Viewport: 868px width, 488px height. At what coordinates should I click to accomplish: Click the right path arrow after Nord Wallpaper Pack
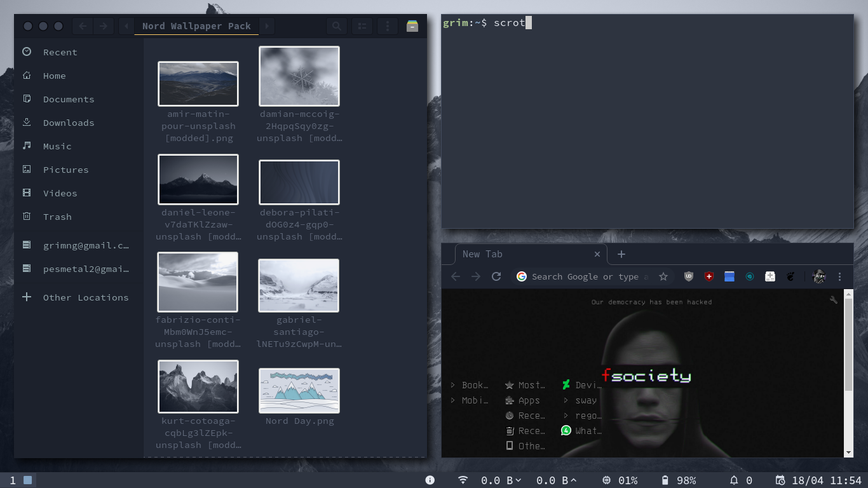(267, 26)
